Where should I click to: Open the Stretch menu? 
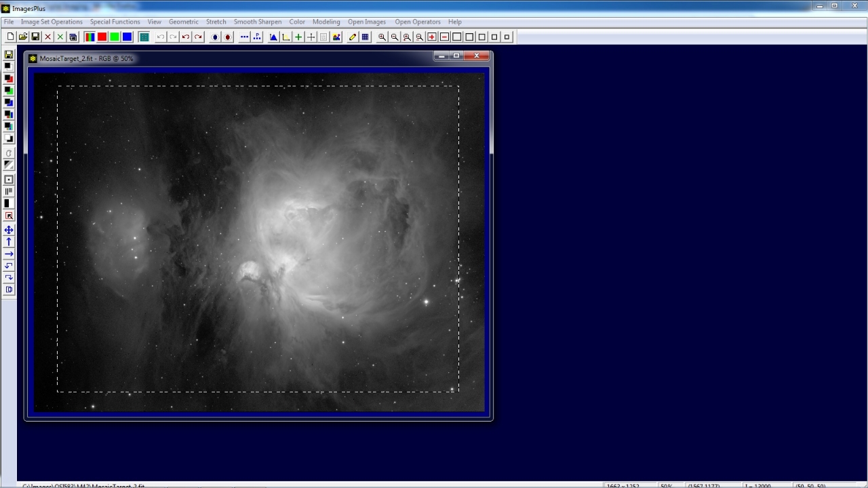216,22
